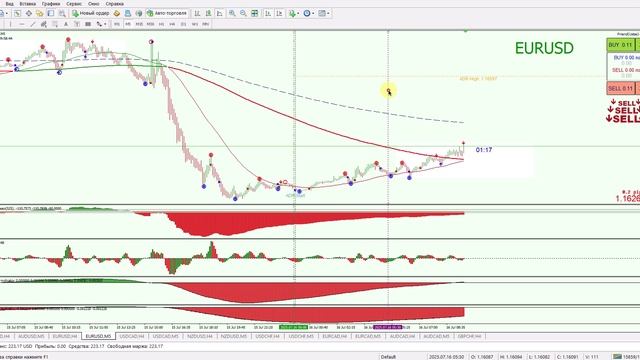Viewport: 640px width, 360px height.
Task: Click the 01:17 candle timer label
Action: point(484,150)
